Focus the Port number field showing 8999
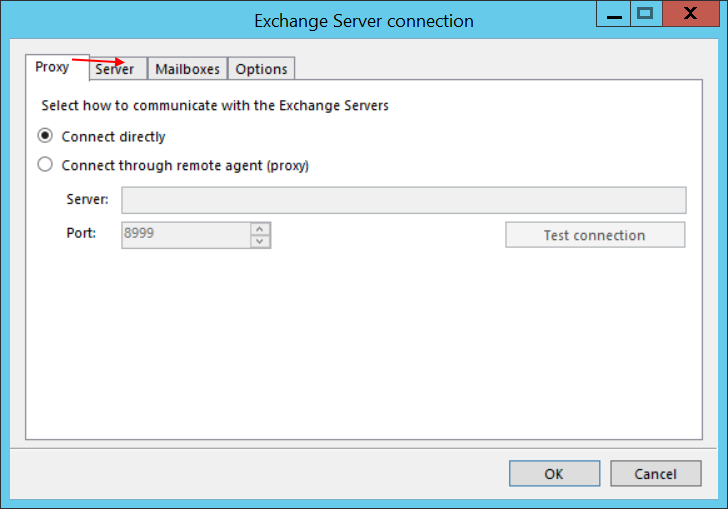The image size is (728, 509). click(185, 235)
